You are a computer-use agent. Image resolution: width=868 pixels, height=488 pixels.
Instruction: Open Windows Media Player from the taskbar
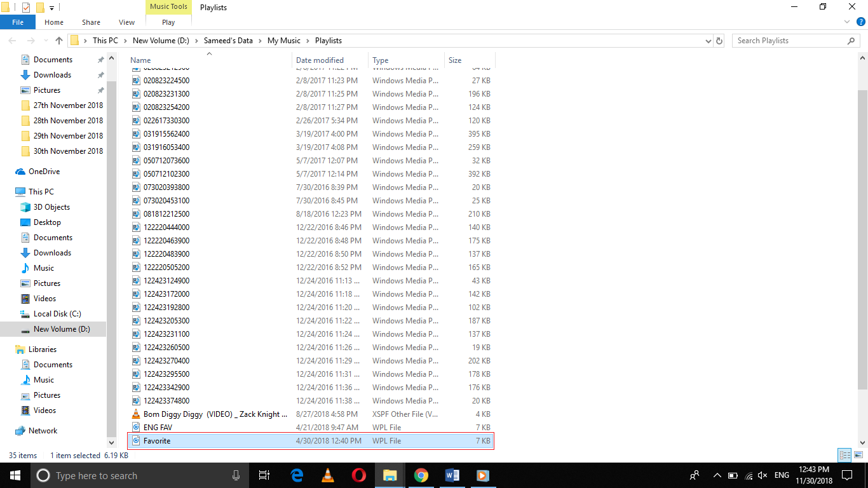tap(483, 475)
